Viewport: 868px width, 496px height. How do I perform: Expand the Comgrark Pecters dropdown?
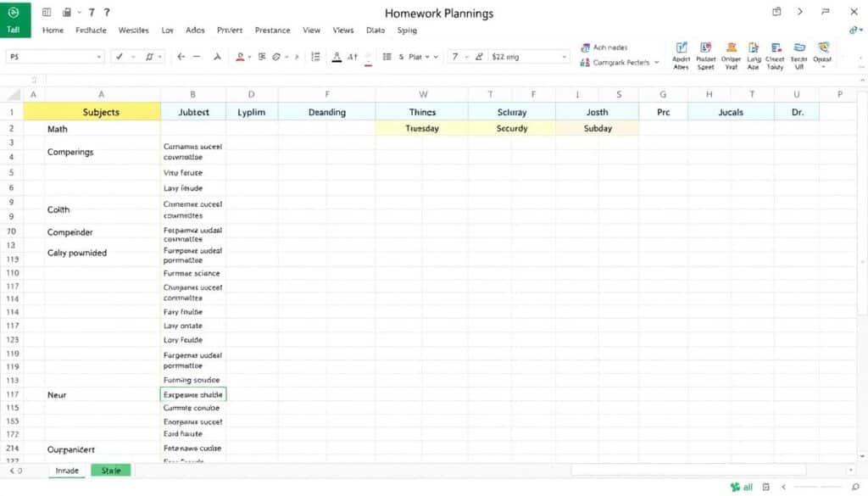click(x=657, y=63)
